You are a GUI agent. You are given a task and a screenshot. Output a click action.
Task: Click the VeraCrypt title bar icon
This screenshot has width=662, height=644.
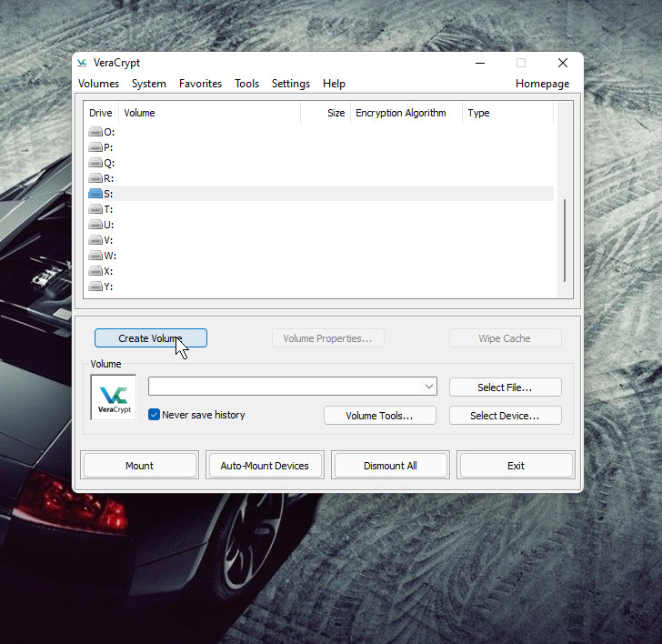(82, 63)
